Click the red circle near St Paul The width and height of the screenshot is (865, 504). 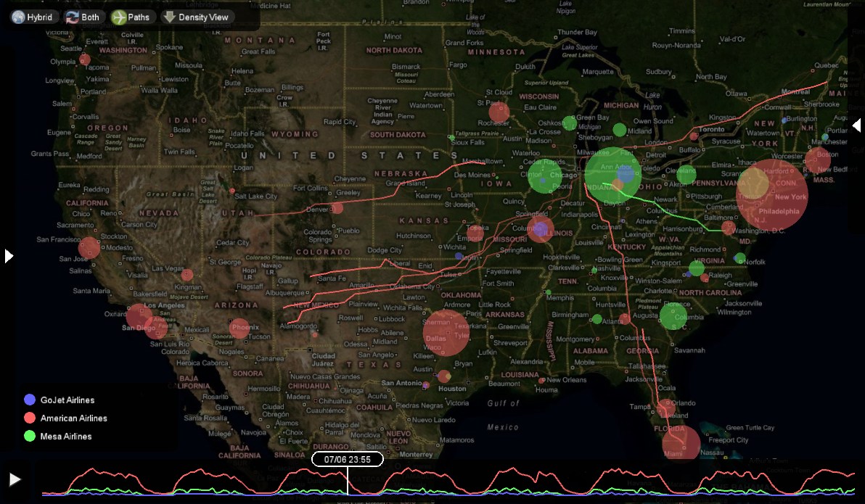[499, 112]
